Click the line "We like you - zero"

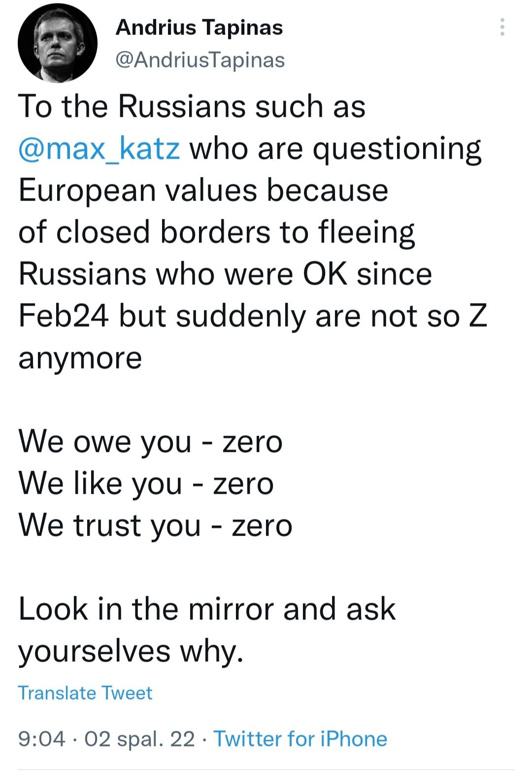(146, 483)
